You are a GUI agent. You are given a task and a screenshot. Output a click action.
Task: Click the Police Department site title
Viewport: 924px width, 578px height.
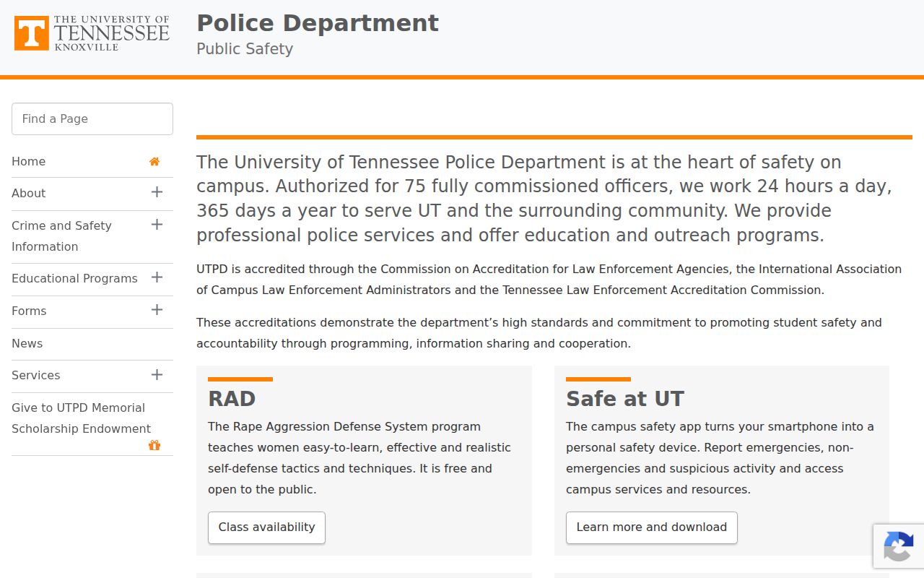[x=318, y=23]
